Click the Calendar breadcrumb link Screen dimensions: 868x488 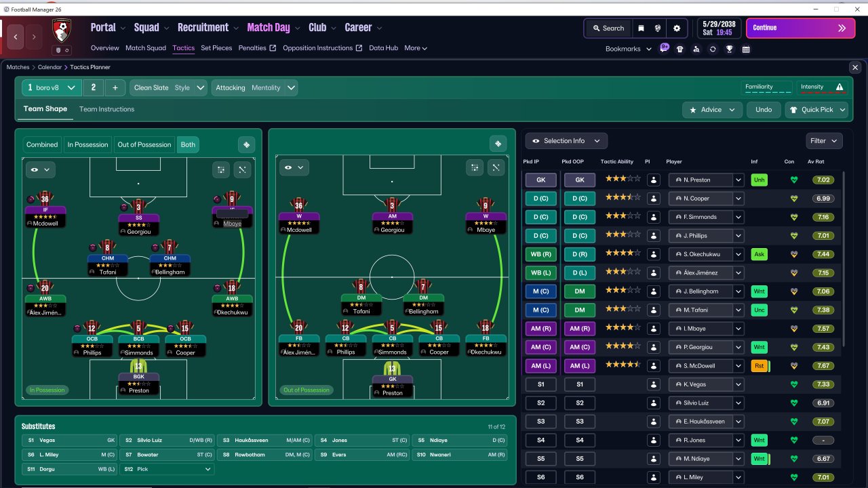coord(50,68)
